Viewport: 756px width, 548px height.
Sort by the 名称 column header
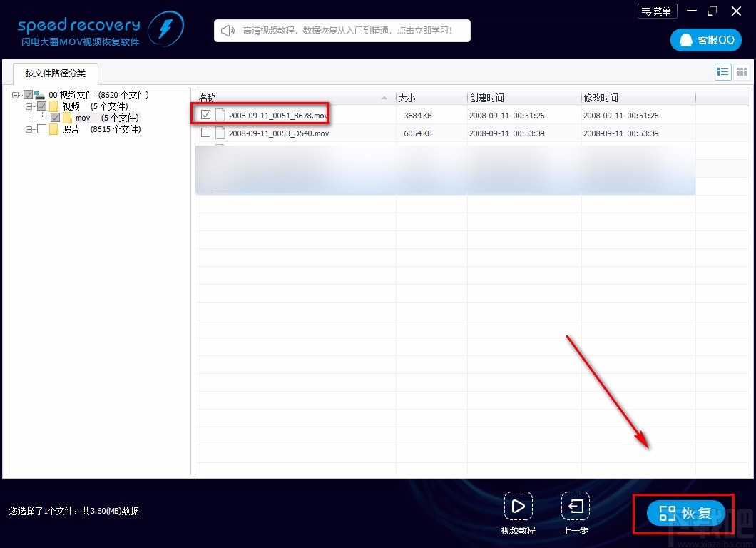pos(295,98)
